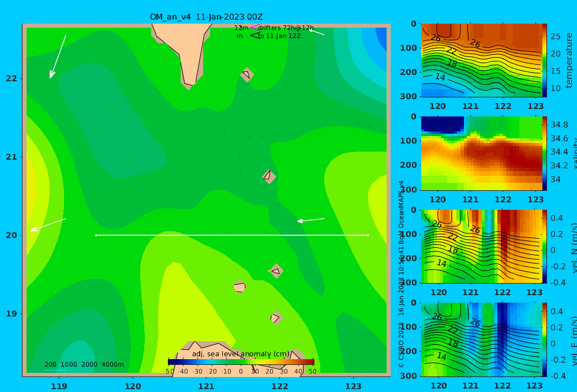
Task: Click the map's longitude 121 tick label
Action: pyautogui.click(x=207, y=386)
